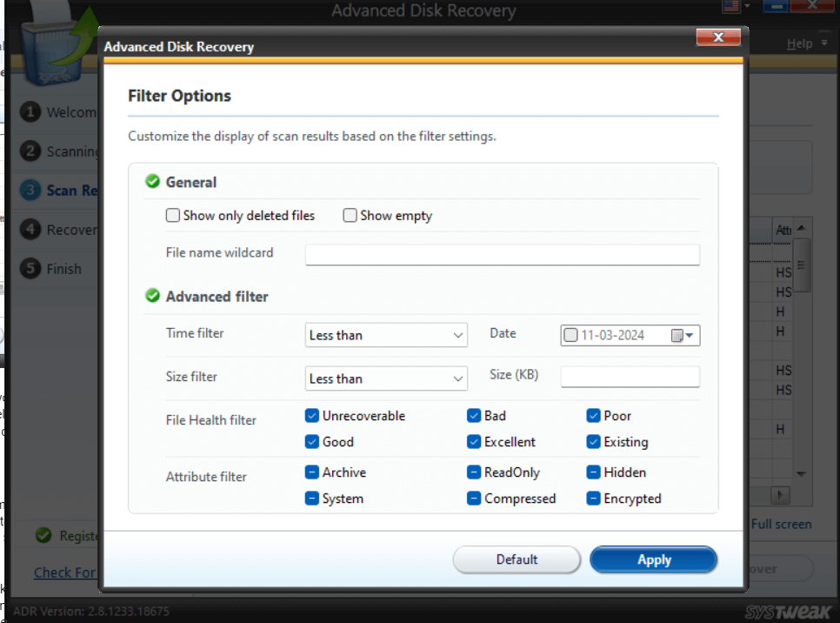The image size is (840, 623).
Task: Go to step 5 Finish in sidebar
Action: 51,269
